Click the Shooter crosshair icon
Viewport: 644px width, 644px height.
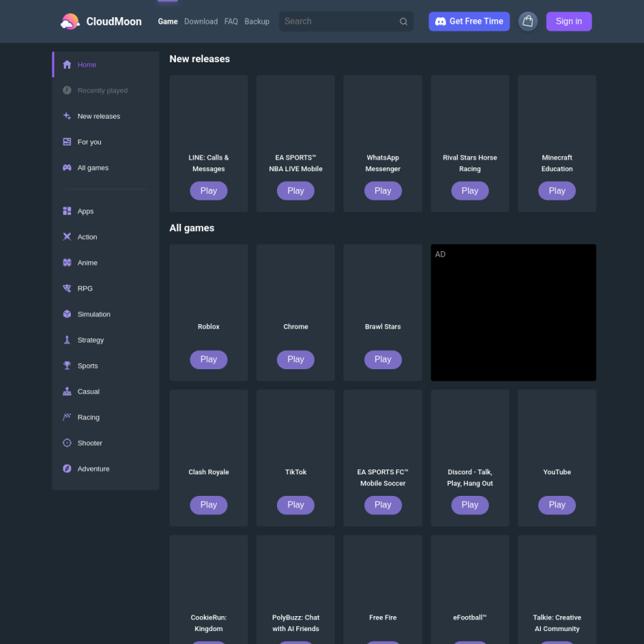click(67, 443)
